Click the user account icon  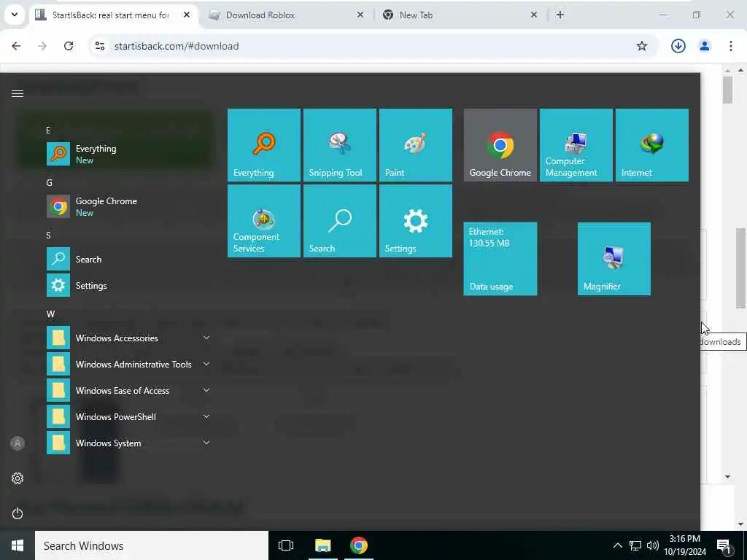18,443
